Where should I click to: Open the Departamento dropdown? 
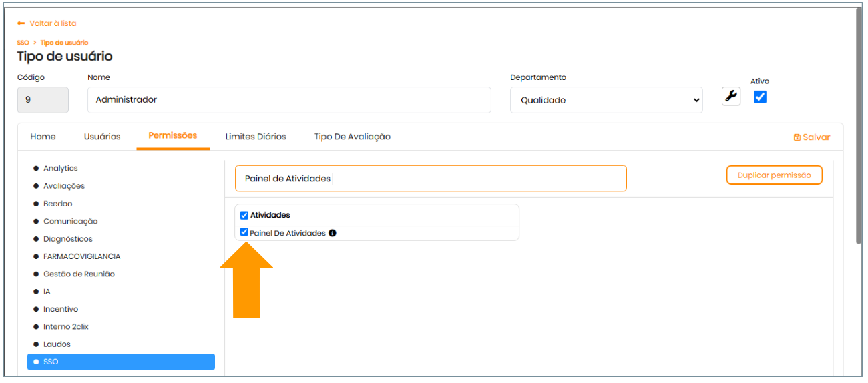coord(606,100)
